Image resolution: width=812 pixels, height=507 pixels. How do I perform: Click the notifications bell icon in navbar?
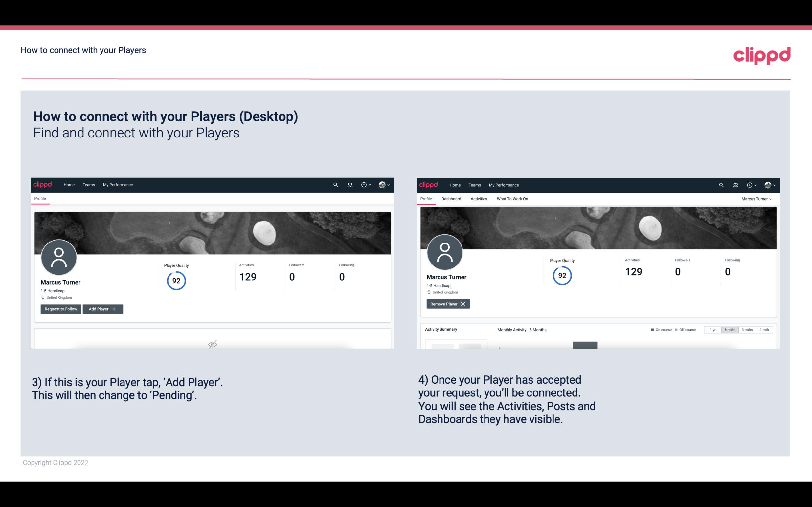tap(349, 184)
